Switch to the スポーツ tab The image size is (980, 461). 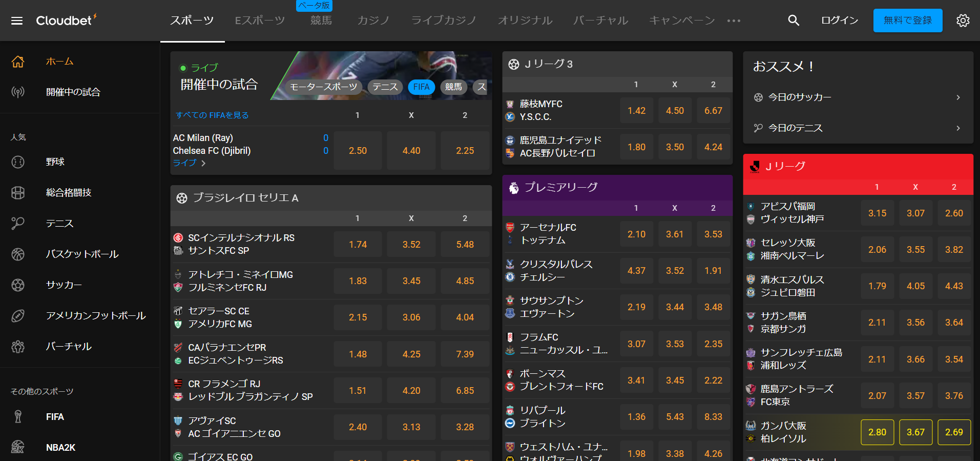click(192, 21)
